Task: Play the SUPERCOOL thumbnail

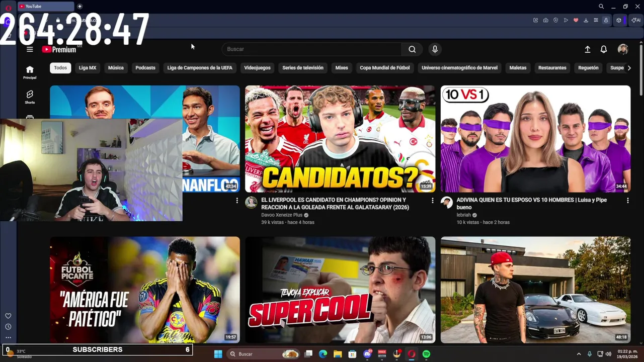Action: tap(340, 290)
